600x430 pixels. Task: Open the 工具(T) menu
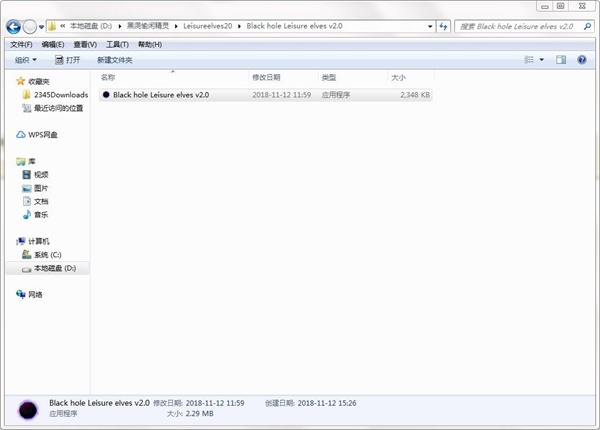click(x=117, y=45)
